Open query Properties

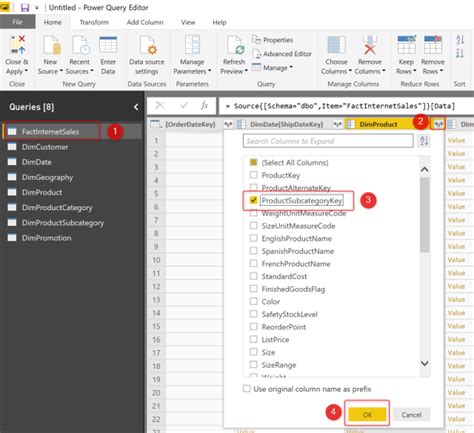click(x=272, y=40)
